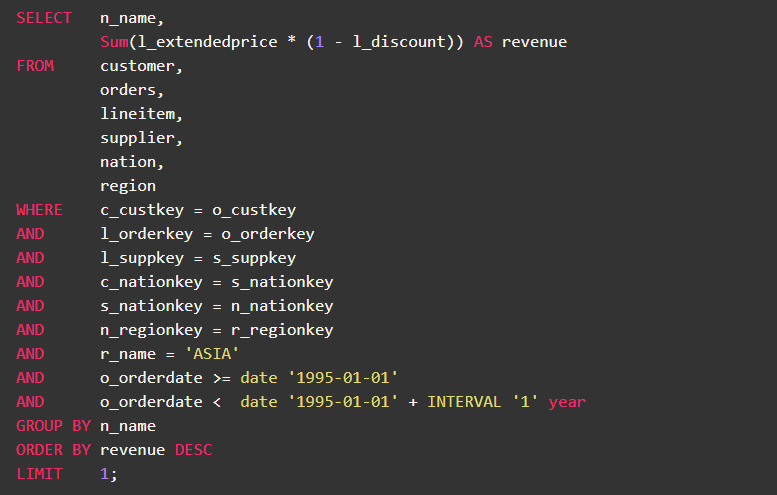Screen dimensions: 777x495
Task: Click n_name in the GROUP BY clause
Action: coord(128,427)
